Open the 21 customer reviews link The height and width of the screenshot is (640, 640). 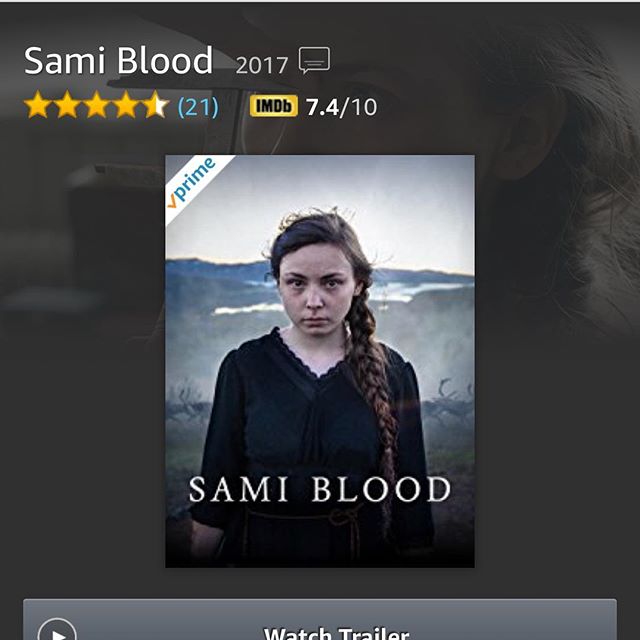(x=198, y=107)
